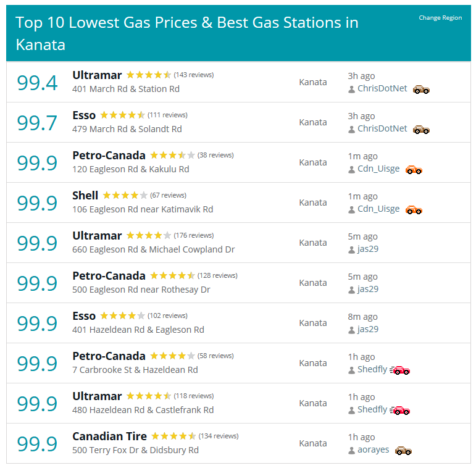This screenshot has width=476, height=468.
Task: Open Esso at 479 March Rd listing
Action: tap(84, 115)
